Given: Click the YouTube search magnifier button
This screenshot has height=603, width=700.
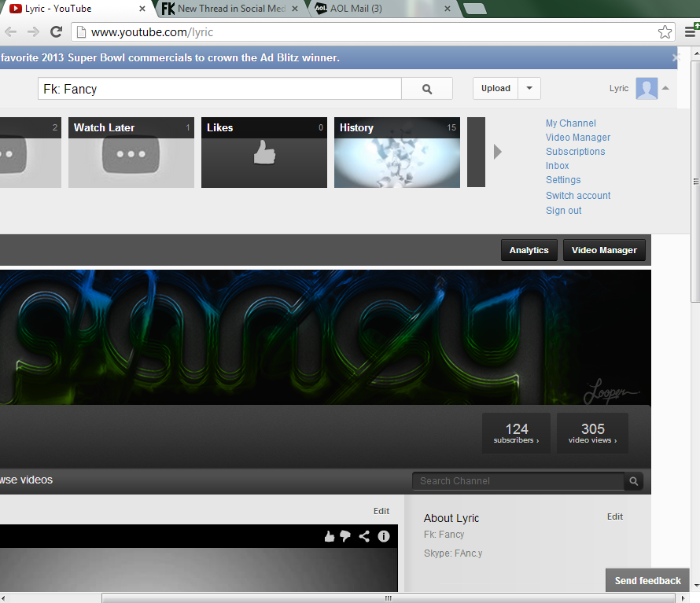Looking at the screenshot, I should 427,89.
